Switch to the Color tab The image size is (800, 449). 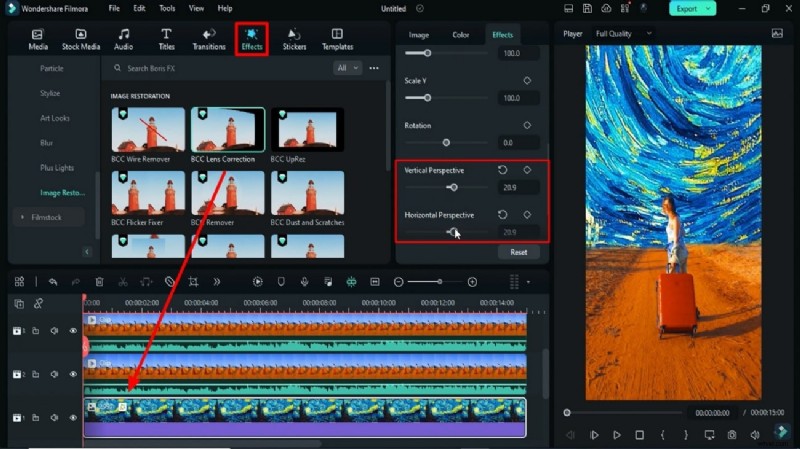pyautogui.click(x=460, y=35)
